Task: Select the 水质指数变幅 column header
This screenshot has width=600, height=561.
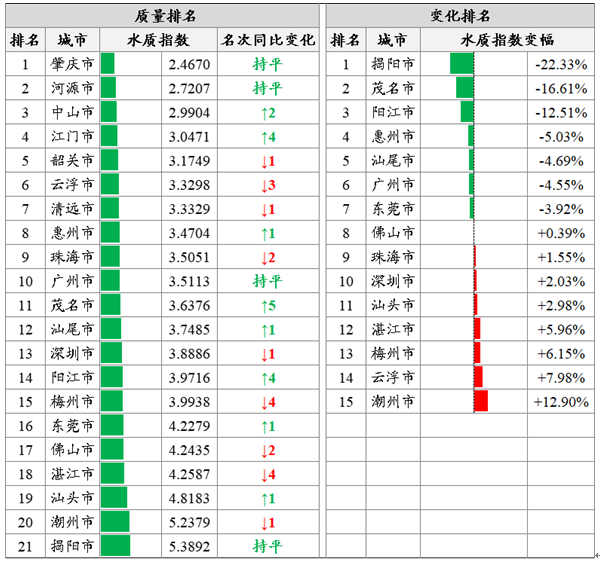Action: [508, 40]
